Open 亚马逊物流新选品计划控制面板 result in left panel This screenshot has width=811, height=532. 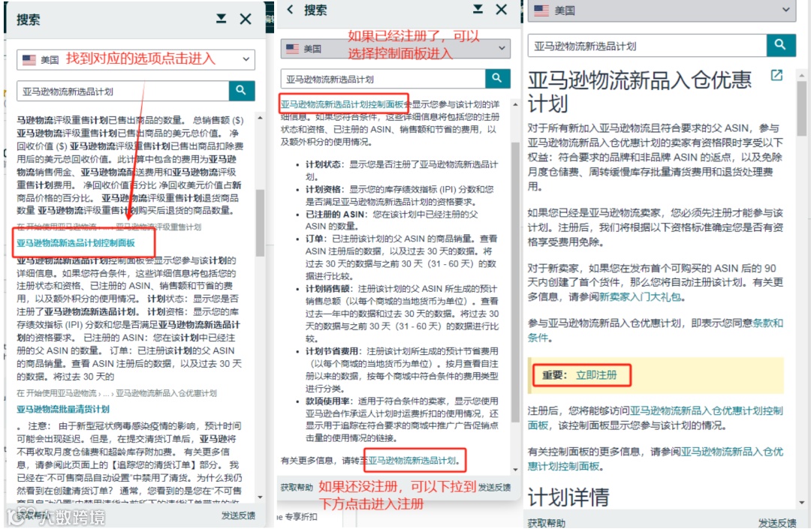click(76, 243)
